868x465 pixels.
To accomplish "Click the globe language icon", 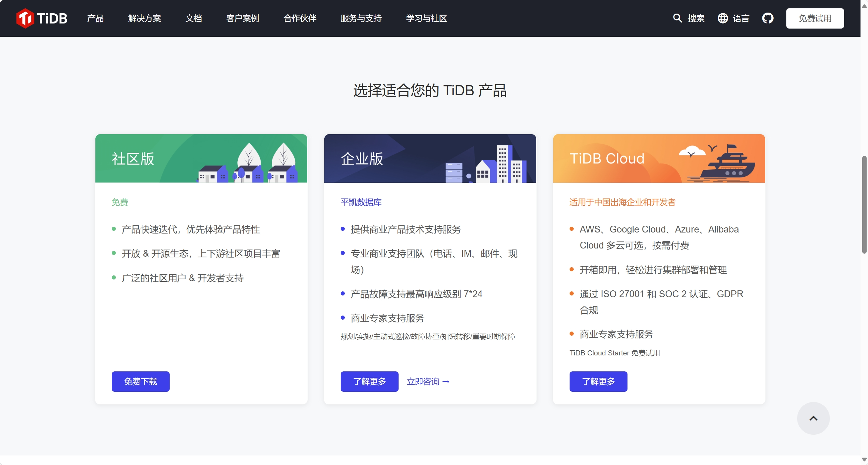I will 723,18.
